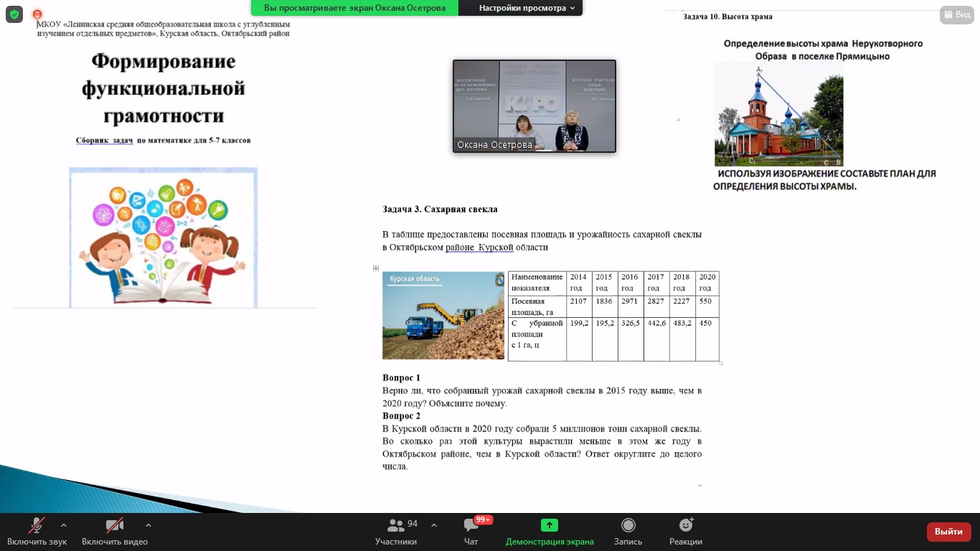The width and height of the screenshot is (980, 551).
Task: Click table cell 2107 for 2014
Action: pyautogui.click(x=579, y=306)
